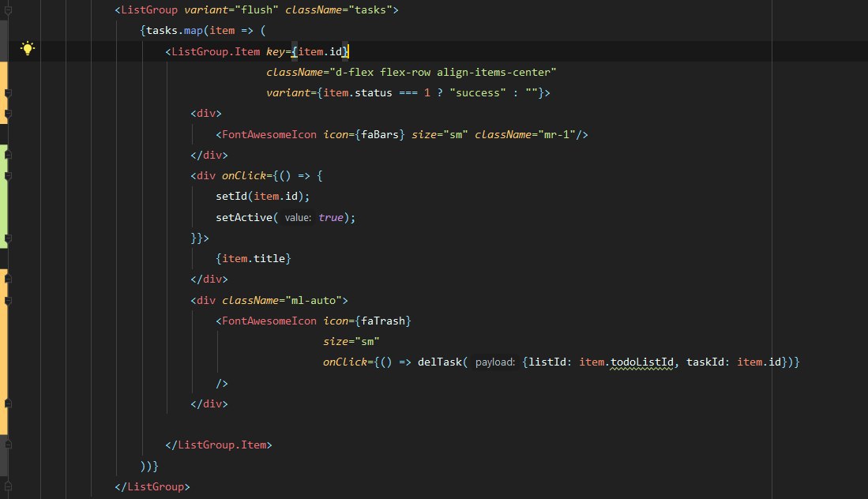Image resolution: width=868 pixels, height=499 pixels.
Task: Collapse the opening ListGroup tag fold marker
Action: 8,10
